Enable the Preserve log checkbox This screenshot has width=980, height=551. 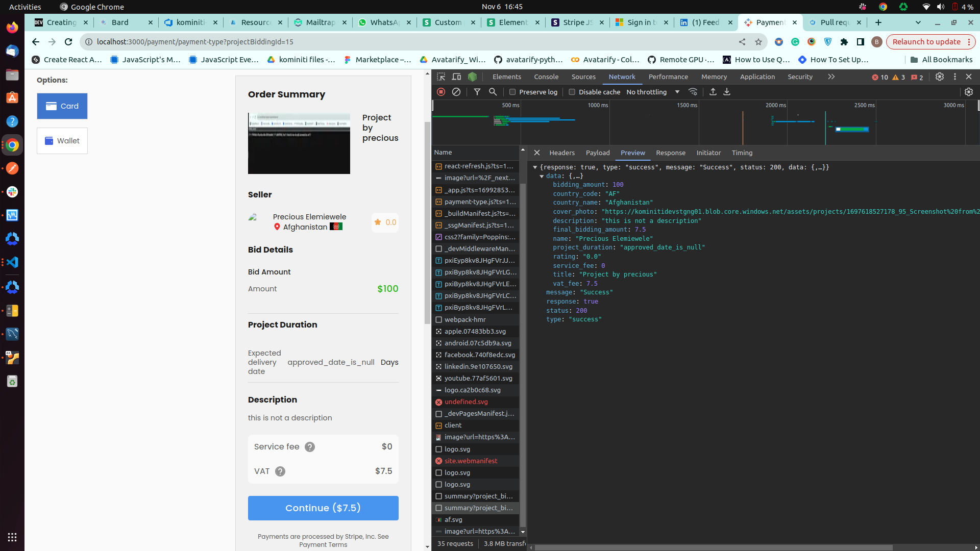click(x=512, y=92)
